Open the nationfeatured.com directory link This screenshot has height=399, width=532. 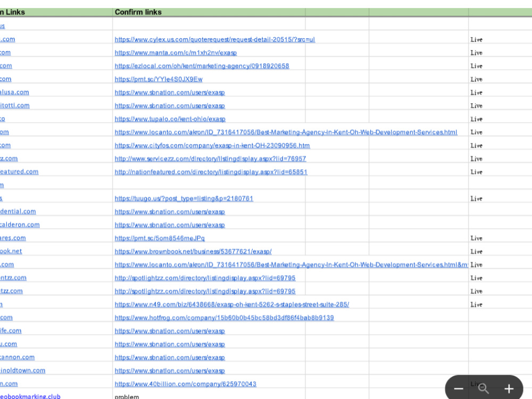pyautogui.click(x=211, y=172)
